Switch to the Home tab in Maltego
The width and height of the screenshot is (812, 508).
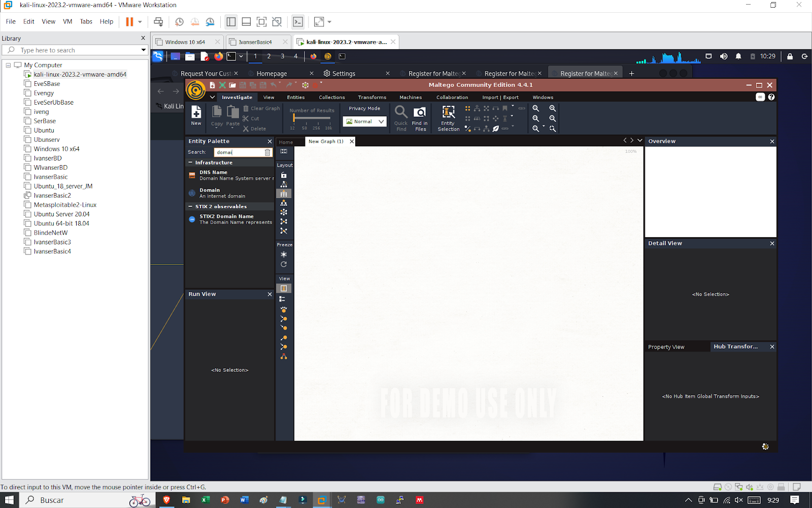pos(286,142)
